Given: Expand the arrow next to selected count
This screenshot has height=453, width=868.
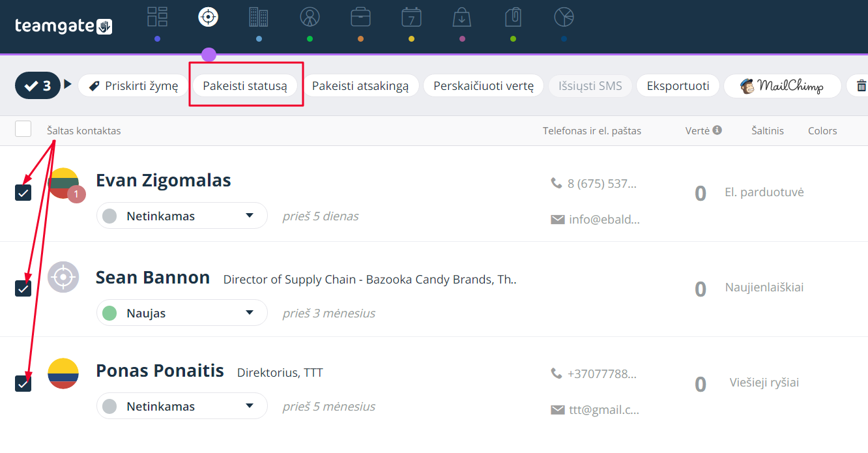Looking at the screenshot, I should pyautogui.click(x=68, y=84).
